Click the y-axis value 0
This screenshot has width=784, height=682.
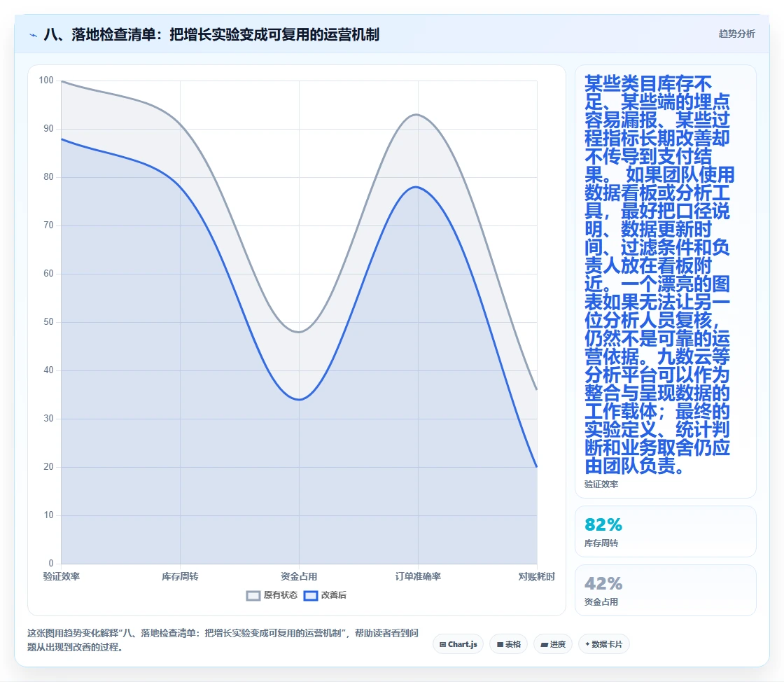click(51, 564)
